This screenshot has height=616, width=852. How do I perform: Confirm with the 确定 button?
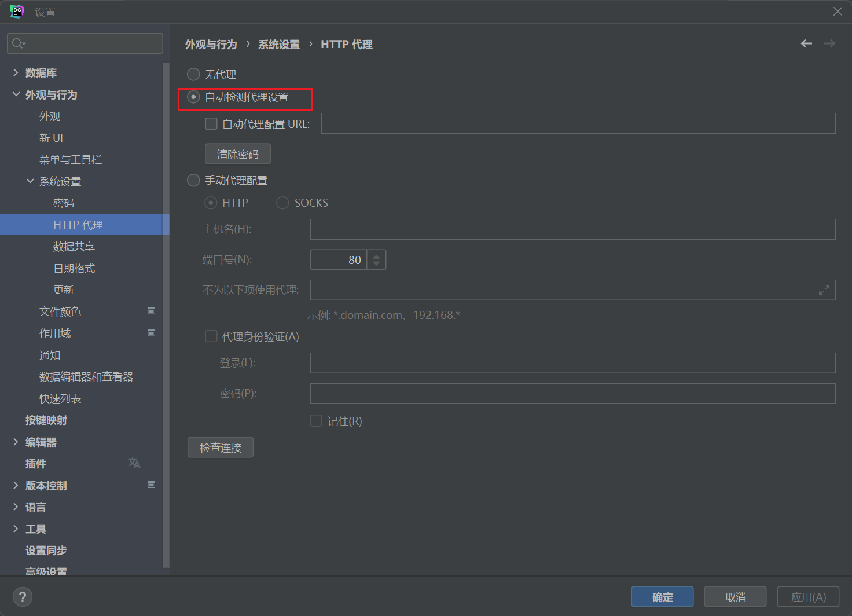[663, 597]
